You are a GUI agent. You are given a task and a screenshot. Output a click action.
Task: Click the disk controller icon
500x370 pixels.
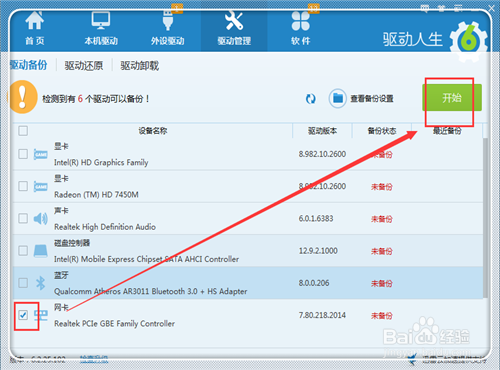tap(41, 251)
